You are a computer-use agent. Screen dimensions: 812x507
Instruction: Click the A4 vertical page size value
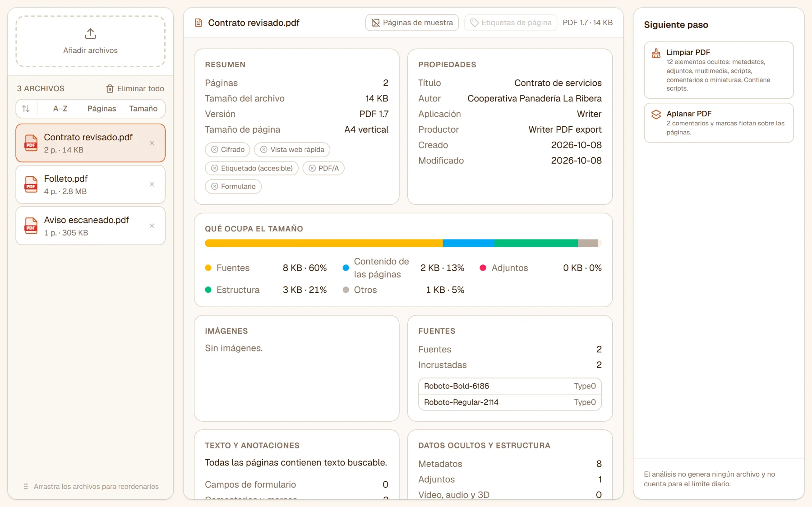tap(366, 129)
